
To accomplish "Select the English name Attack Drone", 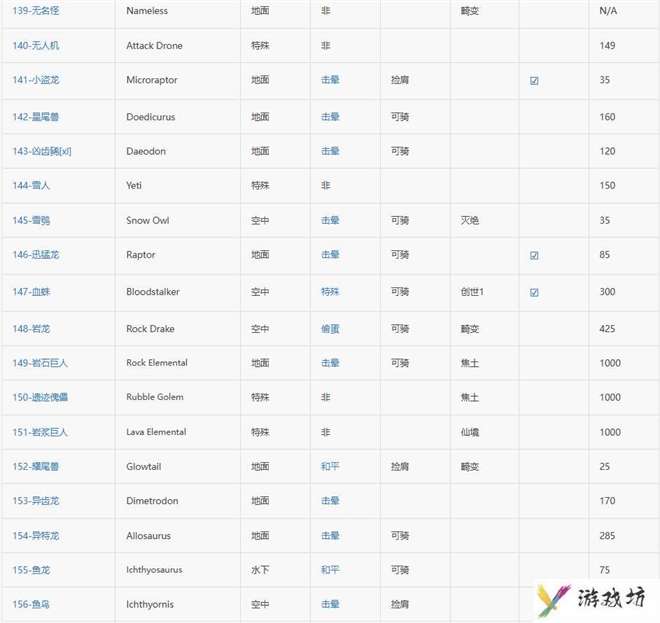I will pyautogui.click(x=154, y=45).
